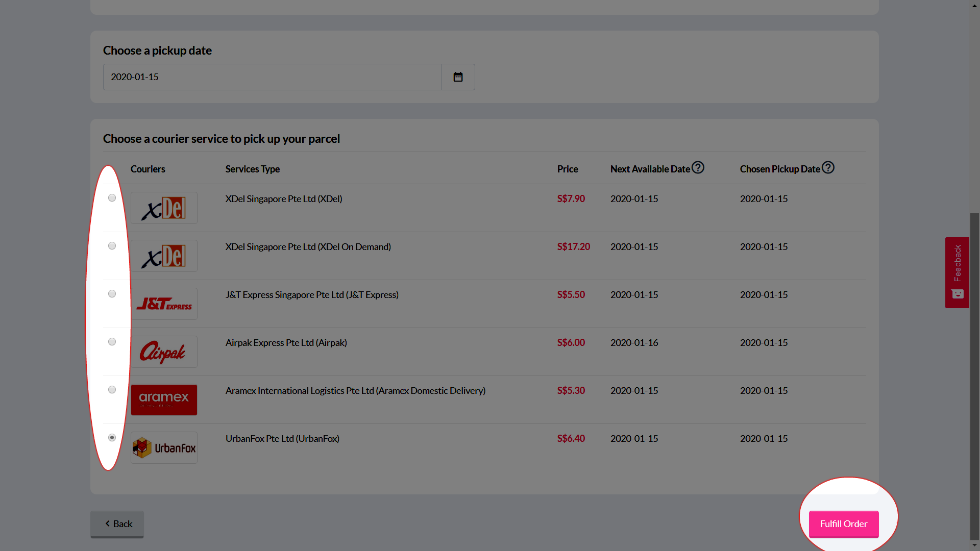Click the Next Available Date help icon
This screenshot has height=551, width=980.
point(698,168)
